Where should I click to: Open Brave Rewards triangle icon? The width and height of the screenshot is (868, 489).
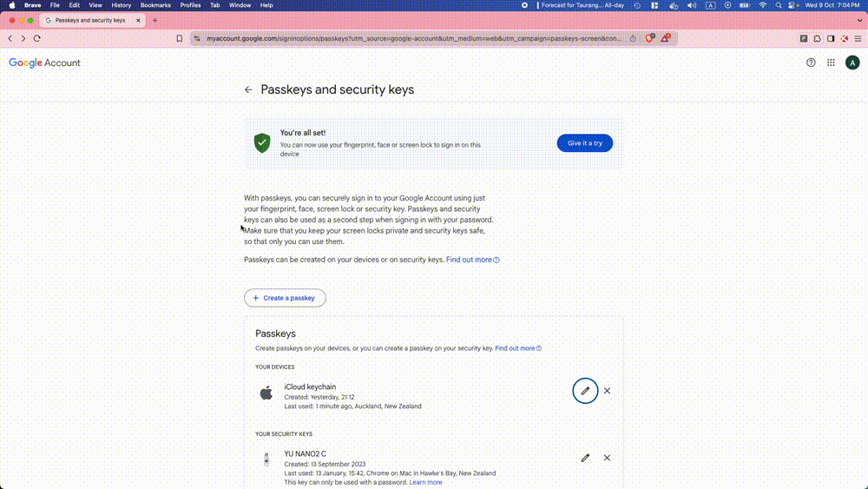666,38
